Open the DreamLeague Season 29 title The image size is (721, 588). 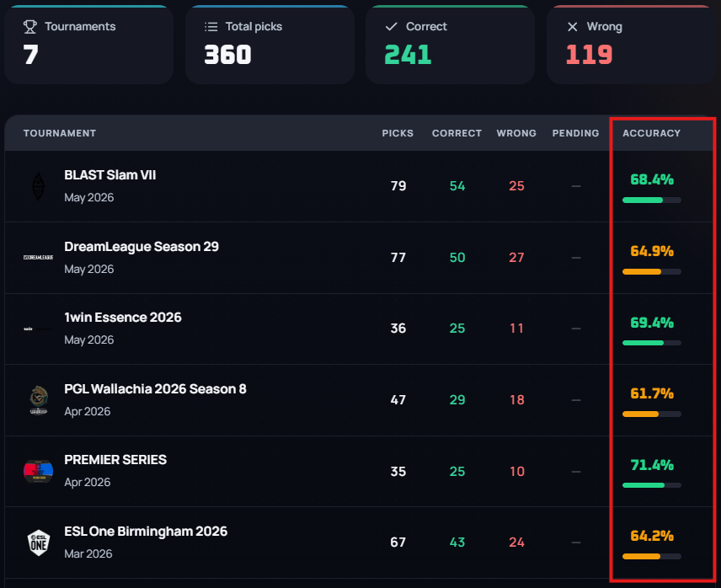[142, 247]
